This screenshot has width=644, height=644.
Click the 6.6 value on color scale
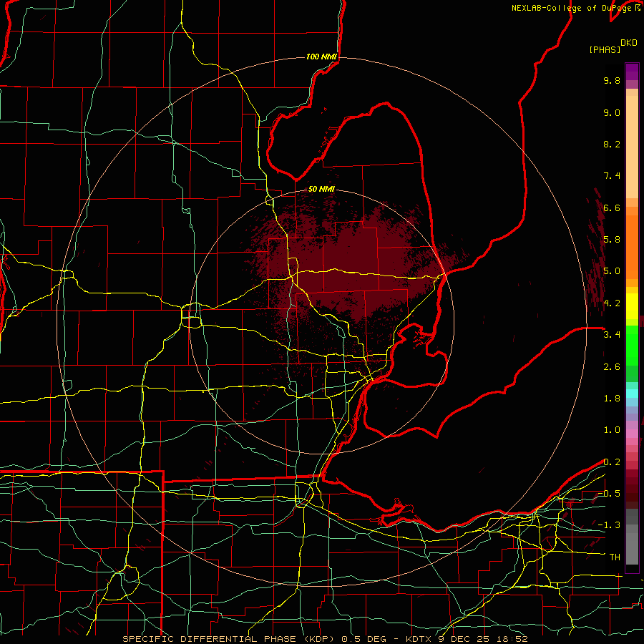pos(612,208)
